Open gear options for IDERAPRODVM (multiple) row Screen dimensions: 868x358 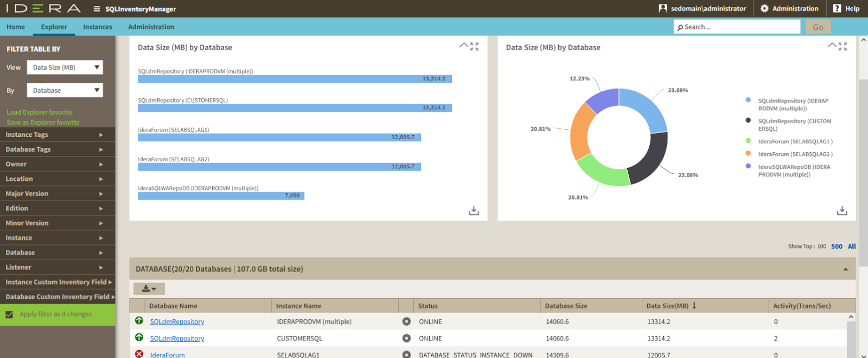(406, 322)
